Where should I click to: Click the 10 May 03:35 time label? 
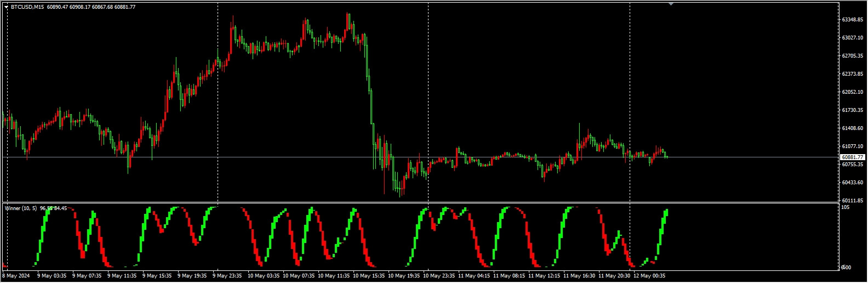click(x=264, y=276)
